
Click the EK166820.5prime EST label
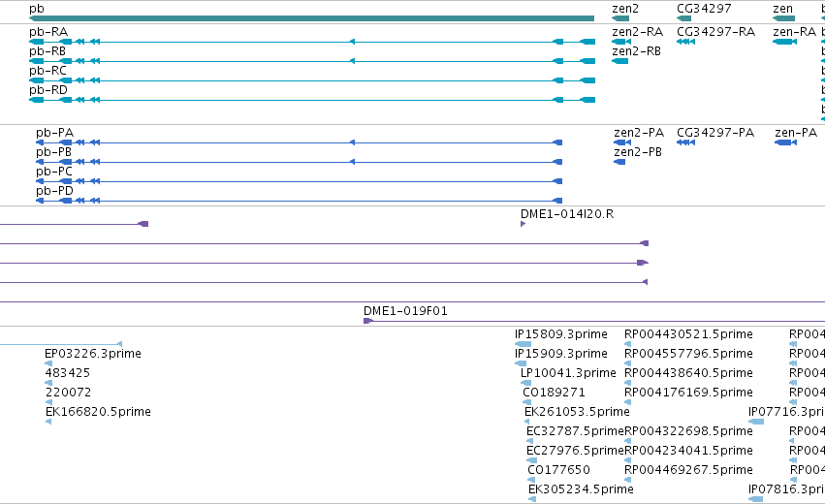98,412
